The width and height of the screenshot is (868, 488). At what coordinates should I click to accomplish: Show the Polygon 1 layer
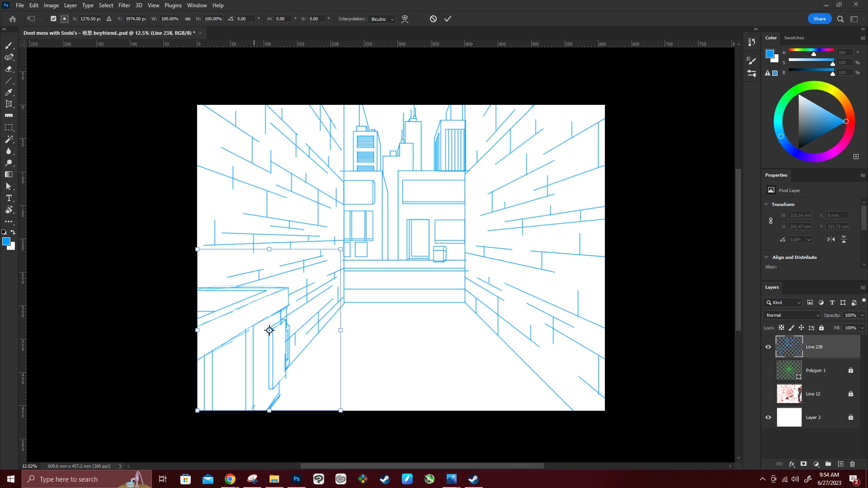pyautogui.click(x=768, y=371)
